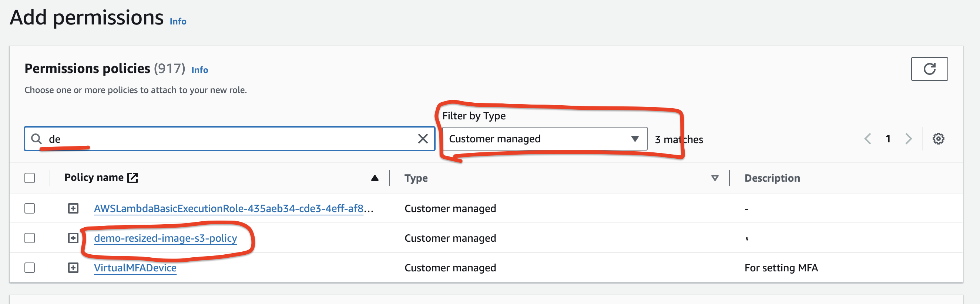Go to previous page of policies

click(x=868, y=139)
